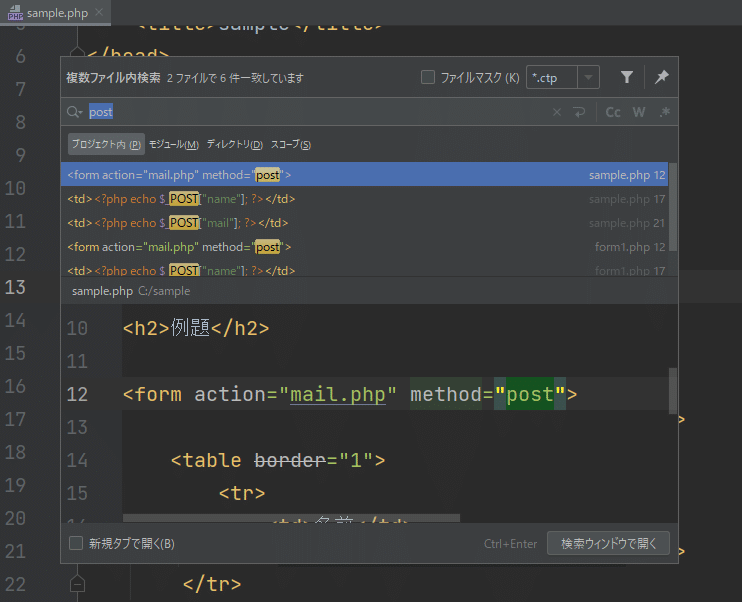Image resolution: width=742 pixels, height=602 pixels.
Task: Click 検索ウィンドウで開く button
Action: pyautogui.click(x=608, y=544)
